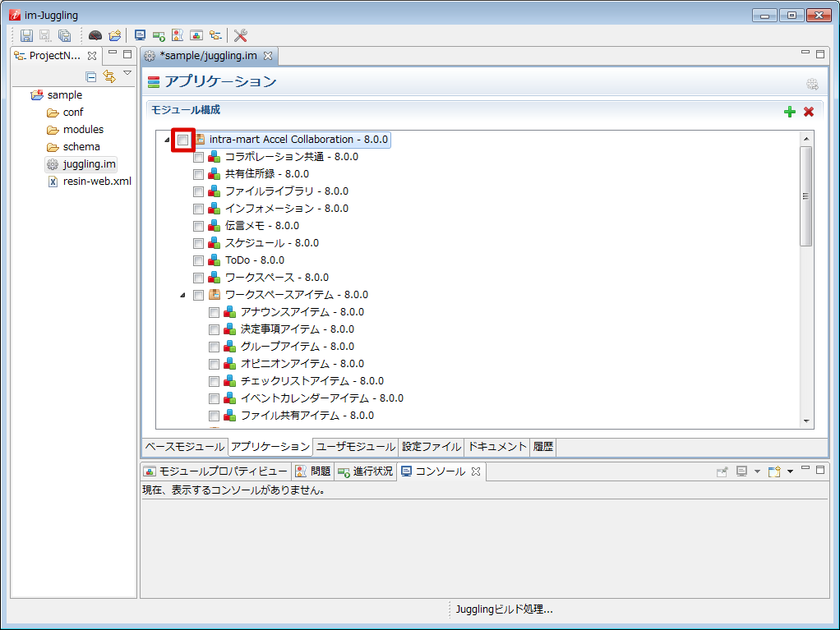Open the 問題 view tab

tap(313, 471)
